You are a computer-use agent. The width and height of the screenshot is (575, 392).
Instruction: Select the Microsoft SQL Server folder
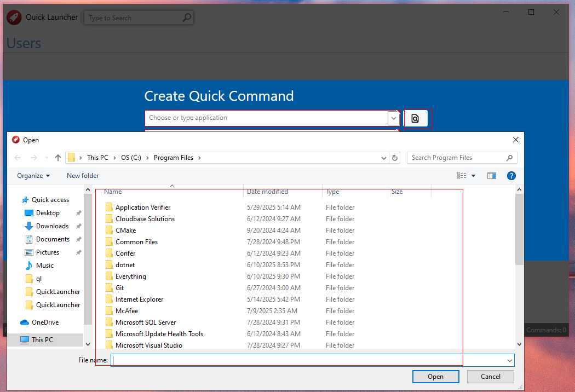146,322
